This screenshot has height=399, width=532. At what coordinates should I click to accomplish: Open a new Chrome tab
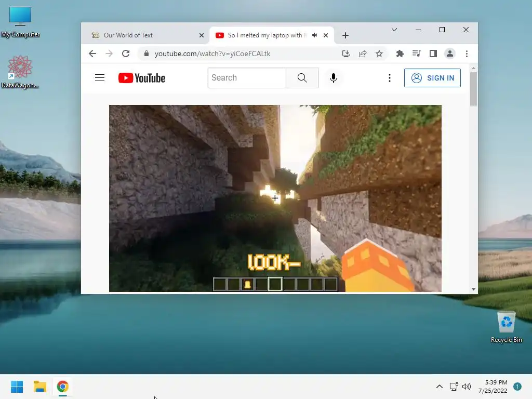point(345,35)
